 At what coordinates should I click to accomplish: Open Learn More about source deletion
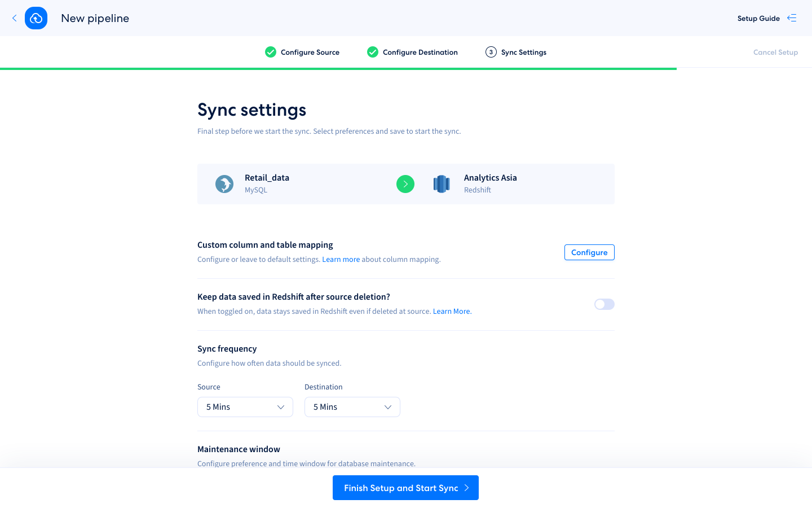(452, 312)
